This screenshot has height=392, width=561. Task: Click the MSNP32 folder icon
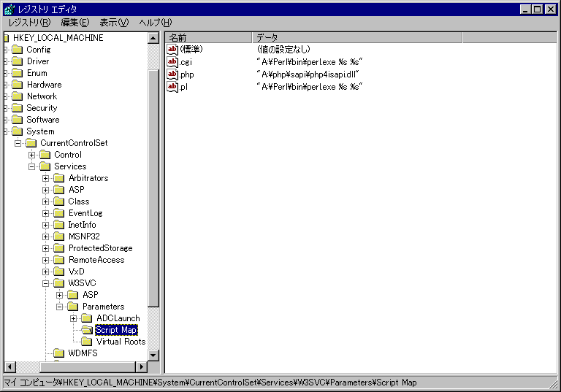coord(59,237)
